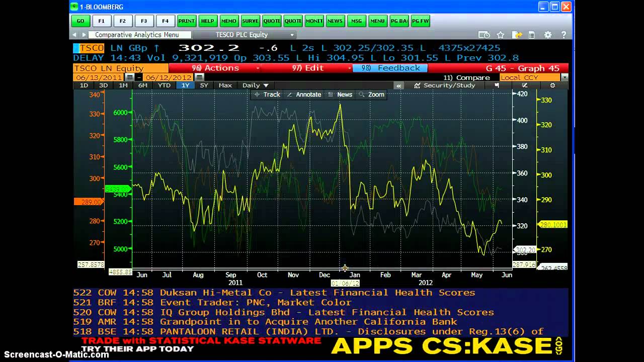Viewport: 644px width, 362px height.
Task: Select the 6M time range tab
Action: [143, 85]
